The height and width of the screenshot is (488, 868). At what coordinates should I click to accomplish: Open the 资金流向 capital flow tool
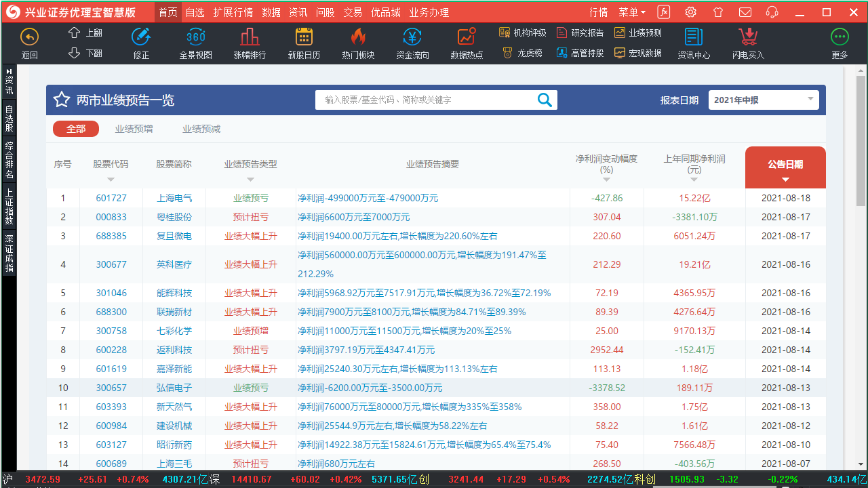412,41
